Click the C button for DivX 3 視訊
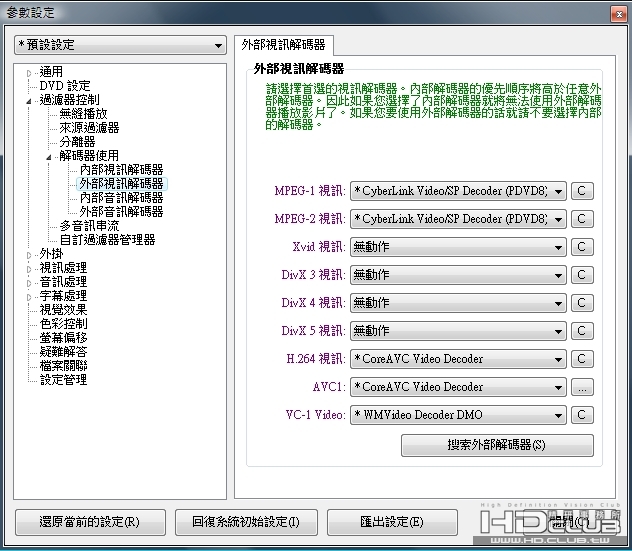This screenshot has height=551, width=632. pos(582,275)
